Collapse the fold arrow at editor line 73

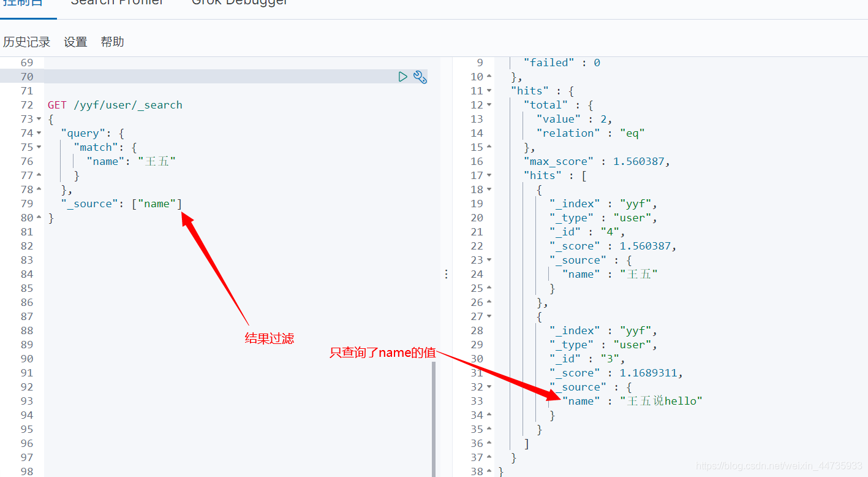(39, 119)
